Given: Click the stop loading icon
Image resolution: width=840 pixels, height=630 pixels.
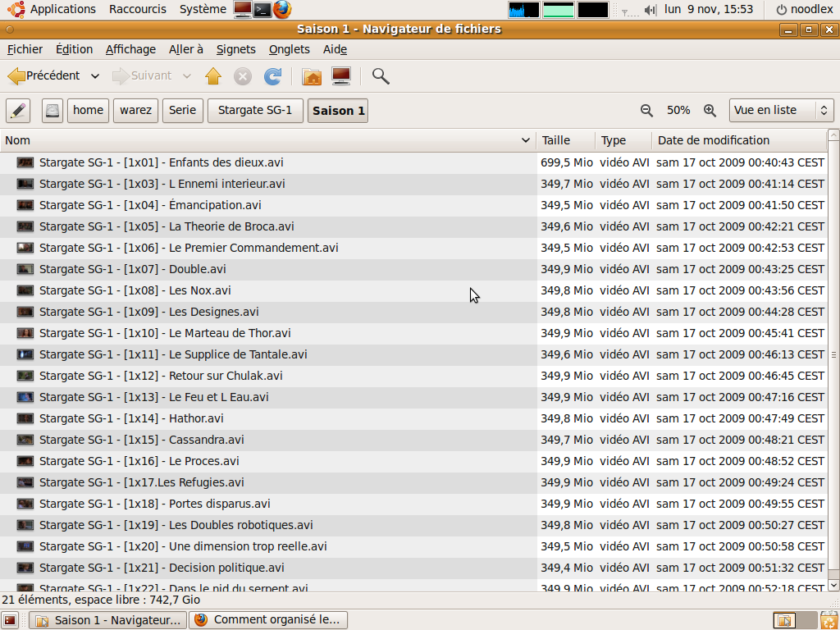Looking at the screenshot, I should pyautogui.click(x=243, y=76).
